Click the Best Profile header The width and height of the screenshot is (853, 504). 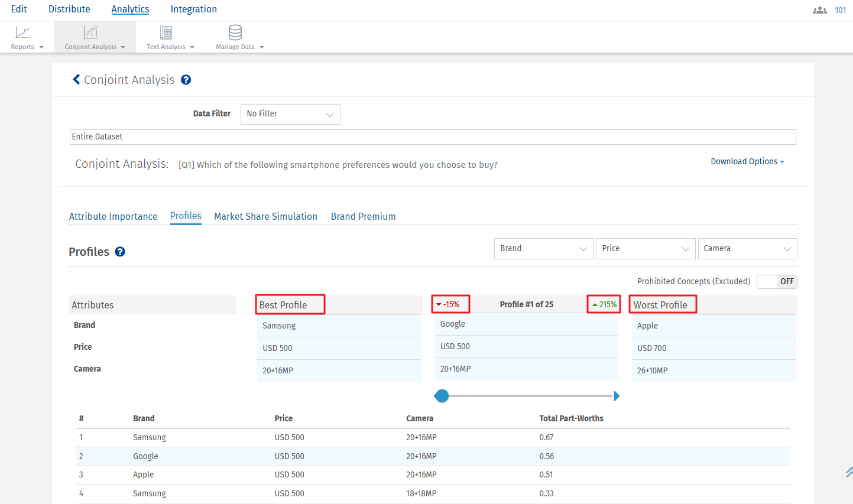click(x=283, y=305)
